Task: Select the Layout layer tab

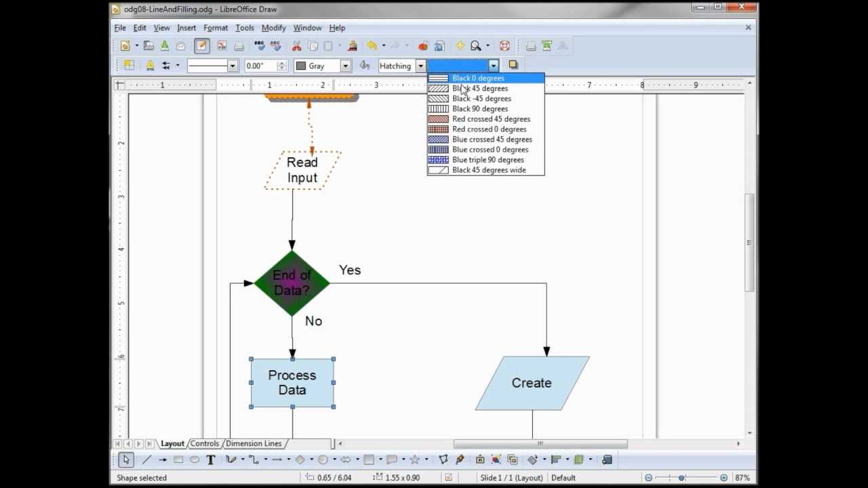Action: pyautogui.click(x=172, y=443)
